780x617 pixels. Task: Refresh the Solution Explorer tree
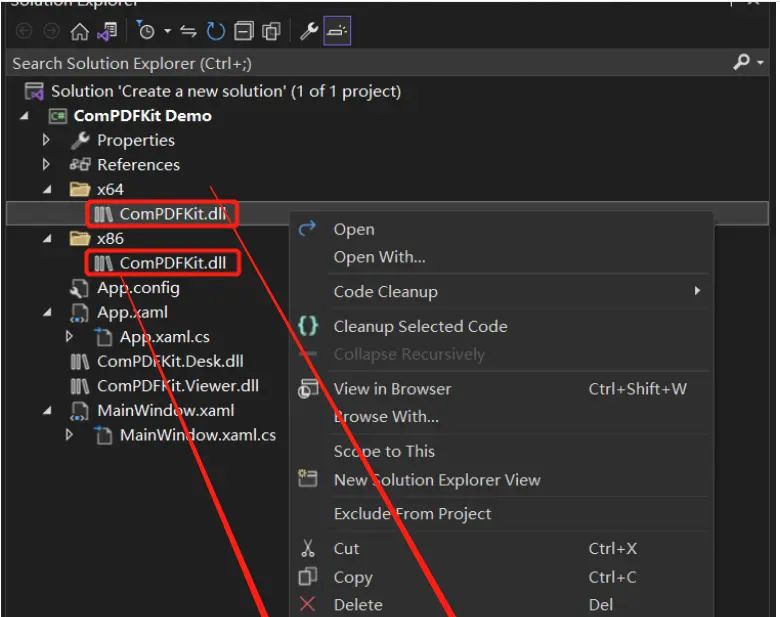click(x=216, y=31)
